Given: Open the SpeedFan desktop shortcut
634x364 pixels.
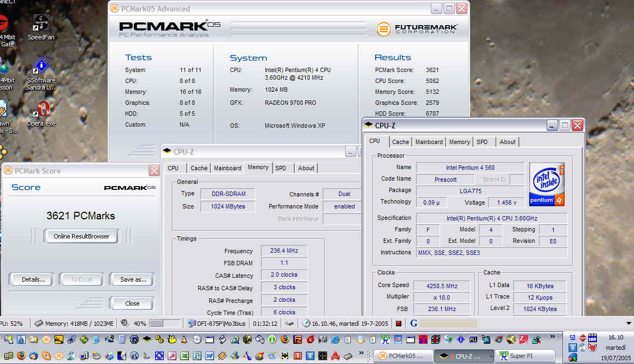Looking at the screenshot, I should coord(41,27).
